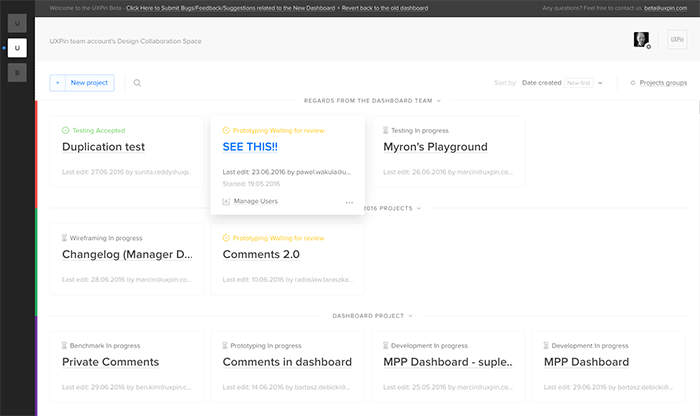This screenshot has width=700, height=416.
Task: Click hourglass icon on Comments in dashboard card
Action: (225, 345)
